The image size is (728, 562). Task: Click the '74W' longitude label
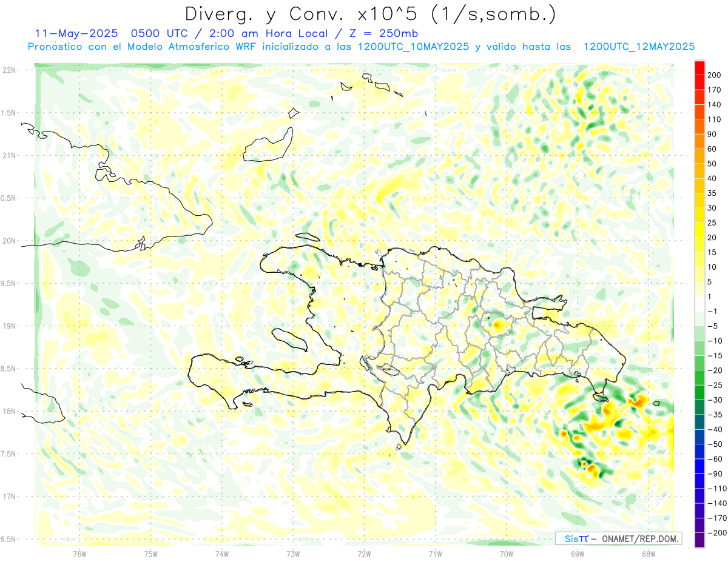click(x=222, y=554)
